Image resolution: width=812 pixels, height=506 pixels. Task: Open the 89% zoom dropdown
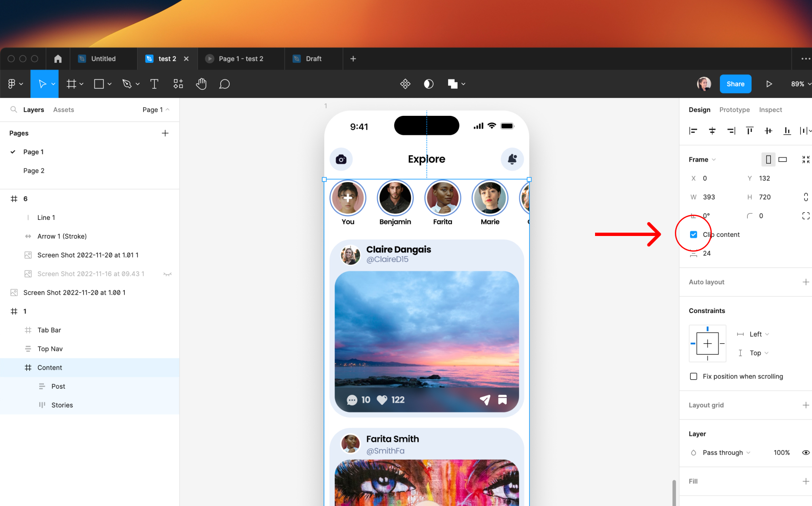[x=801, y=84]
